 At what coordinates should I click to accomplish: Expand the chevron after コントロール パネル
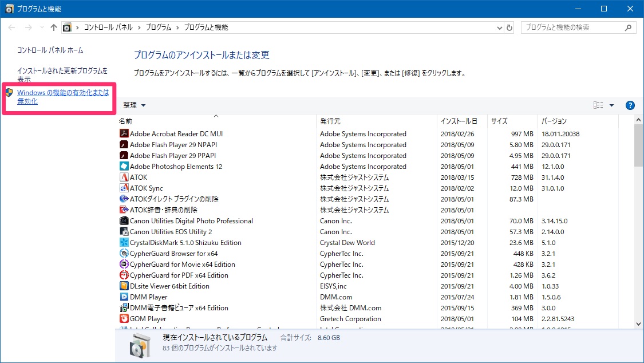click(x=139, y=27)
